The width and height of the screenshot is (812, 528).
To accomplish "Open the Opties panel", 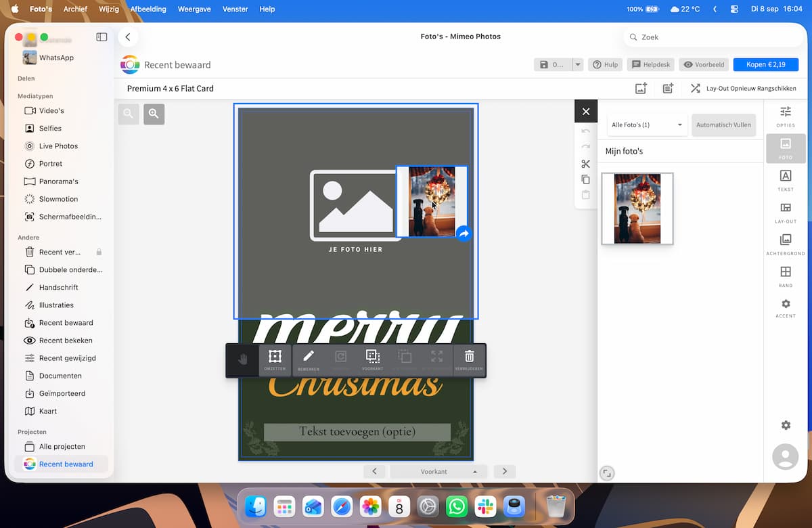I will [x=786, y=116].
